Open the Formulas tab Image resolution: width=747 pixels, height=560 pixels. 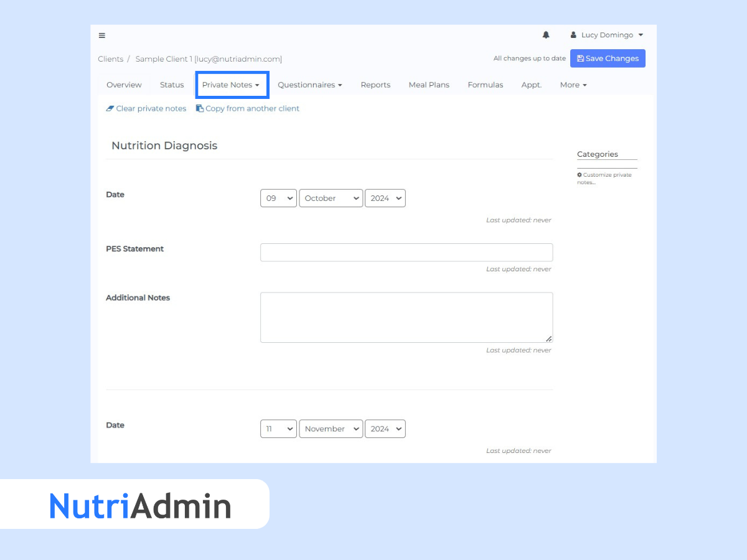click(485, 85)
